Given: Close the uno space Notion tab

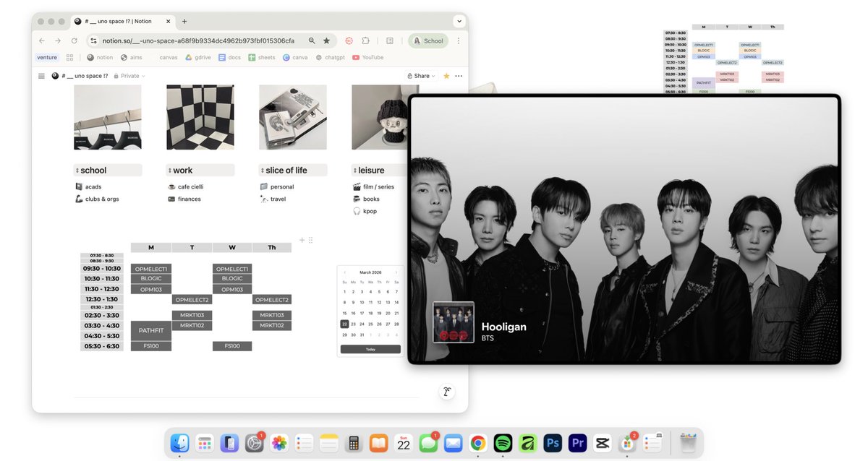Looking at the screenshot, I should pos(168,22).
